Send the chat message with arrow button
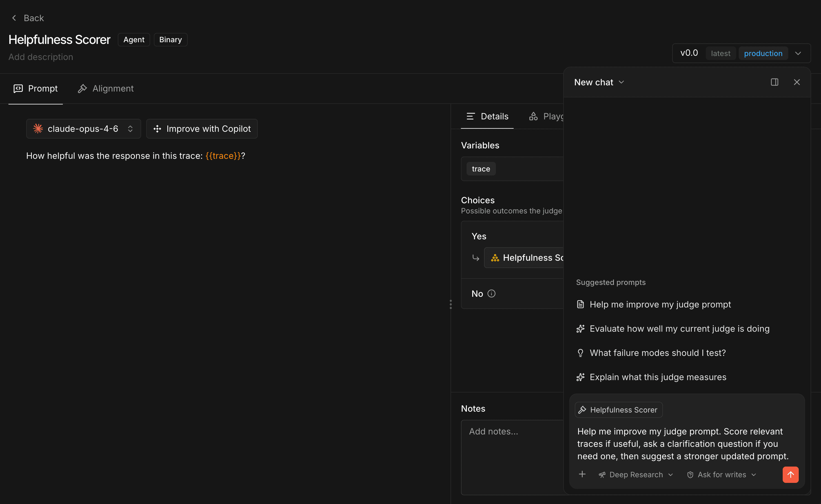 coord(791,475)
